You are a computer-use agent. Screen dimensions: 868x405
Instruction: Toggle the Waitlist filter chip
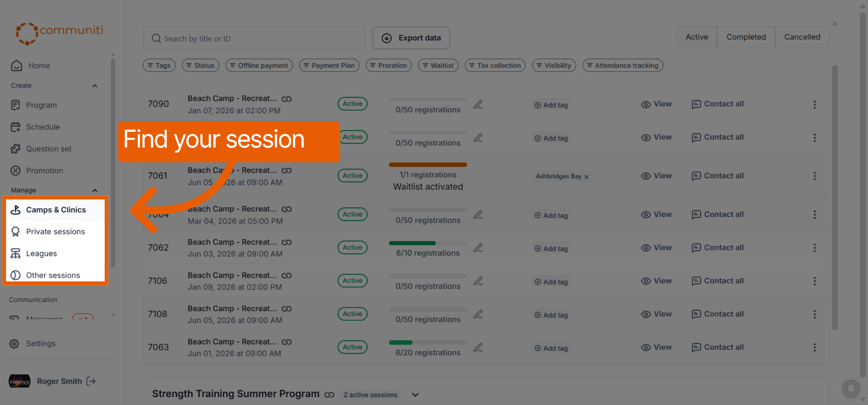[438, 65]
